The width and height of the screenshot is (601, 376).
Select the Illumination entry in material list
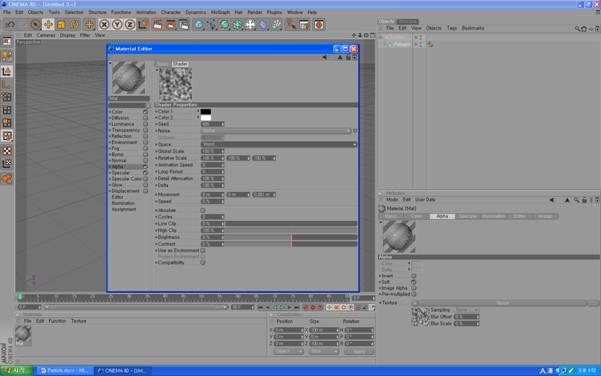click(123, 203)
